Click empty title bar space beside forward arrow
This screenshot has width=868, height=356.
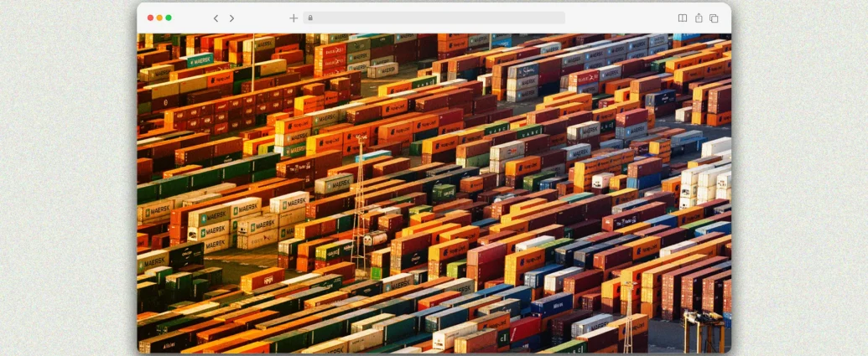click(260, 18)
